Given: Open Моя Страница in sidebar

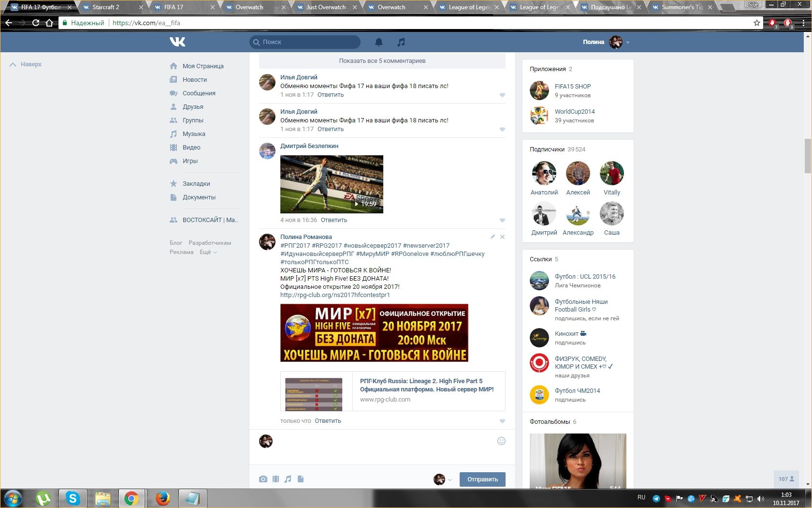Looking at the screenshot, I should [203, 66].
